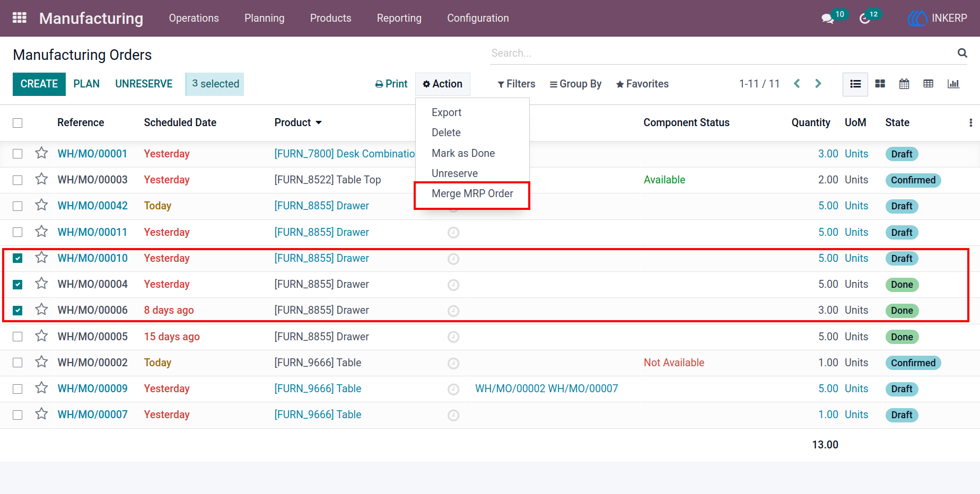The image size is (980, 494).
Task: Open order WH/MO/00002 reference
Action: click(92, 363)
